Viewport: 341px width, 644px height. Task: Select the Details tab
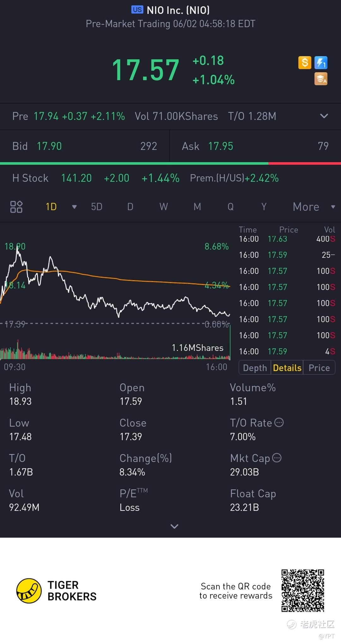click(x=287, y=368)
